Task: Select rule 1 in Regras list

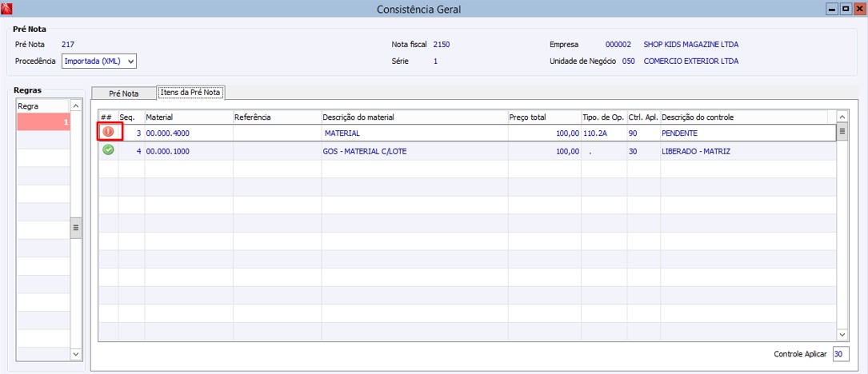Action: click(43, 122)
